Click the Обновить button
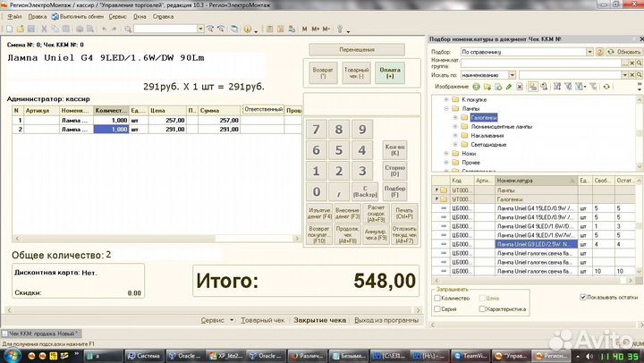This screenshot has height=363, width=644. 625,52
